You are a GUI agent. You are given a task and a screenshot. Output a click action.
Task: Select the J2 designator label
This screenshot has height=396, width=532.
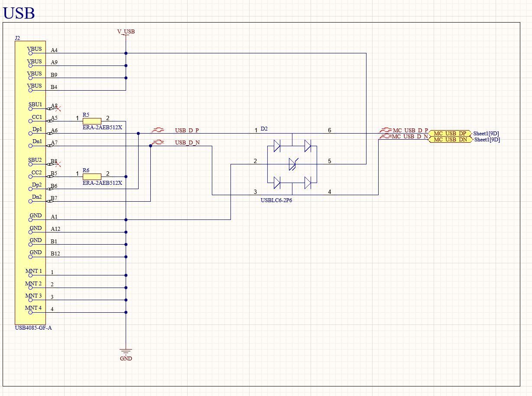pos(17,38)
